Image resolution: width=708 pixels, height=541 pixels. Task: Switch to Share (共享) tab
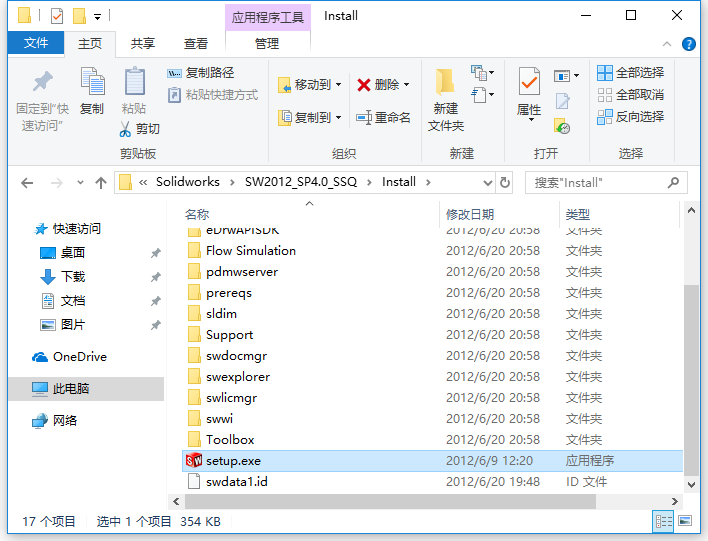click(143, 44)
